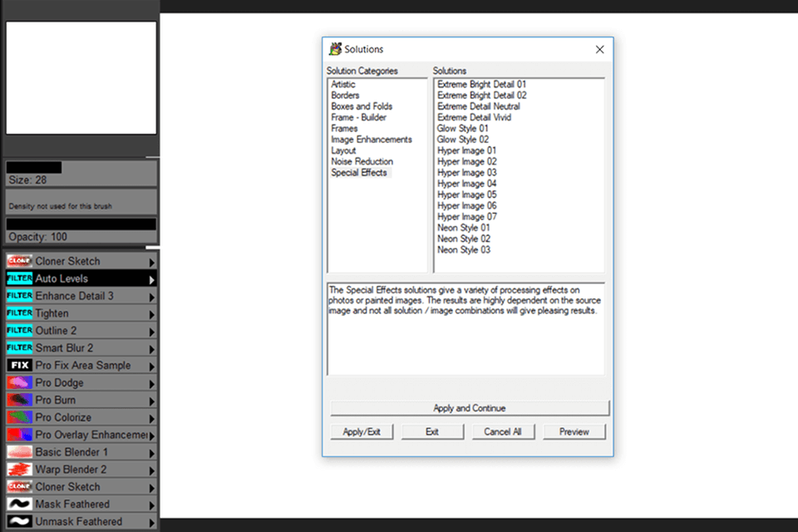
Task: Click the Pro Overlay Enhancement brush icon
Action: [19, 434]
